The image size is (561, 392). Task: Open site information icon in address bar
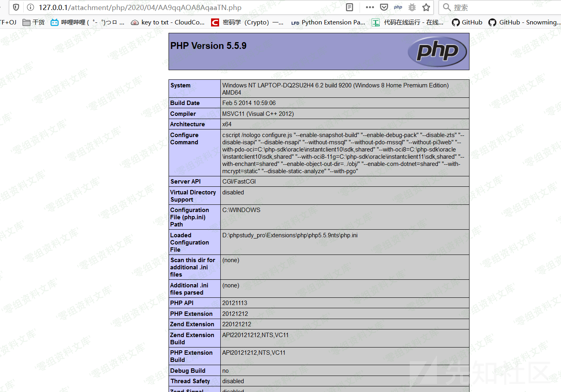point(30,7)
